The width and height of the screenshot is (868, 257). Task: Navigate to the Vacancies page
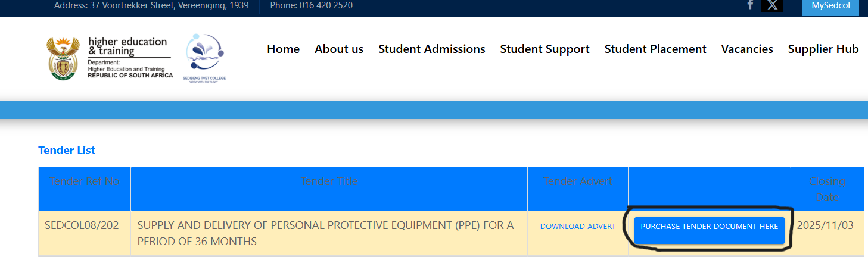pos(747,49)
